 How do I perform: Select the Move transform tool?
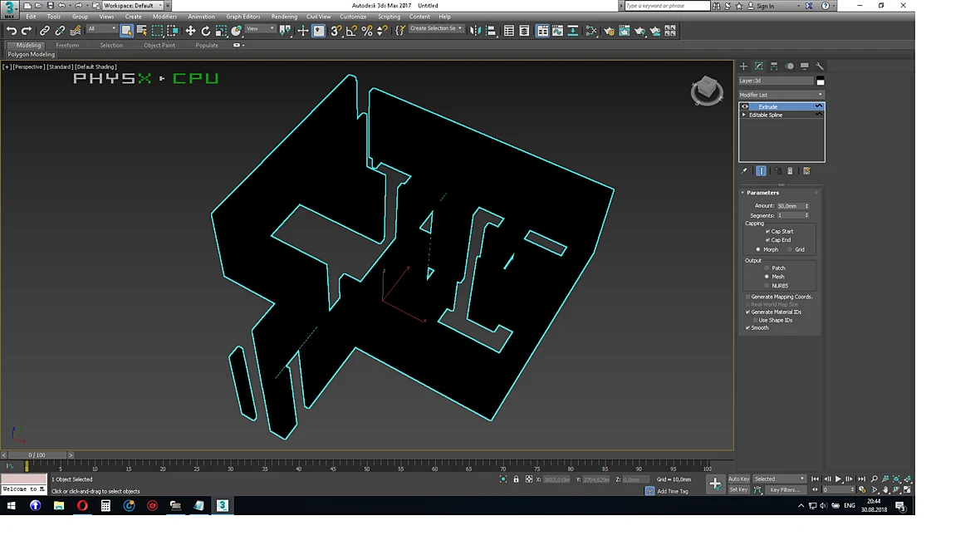click(x=191, y=31)
